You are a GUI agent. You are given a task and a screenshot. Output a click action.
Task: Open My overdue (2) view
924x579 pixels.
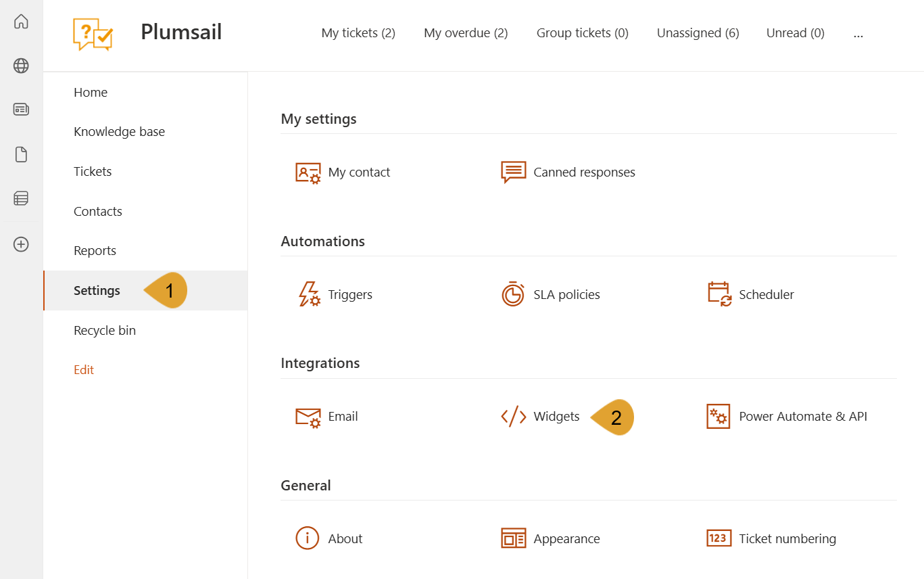pos(466,33)
